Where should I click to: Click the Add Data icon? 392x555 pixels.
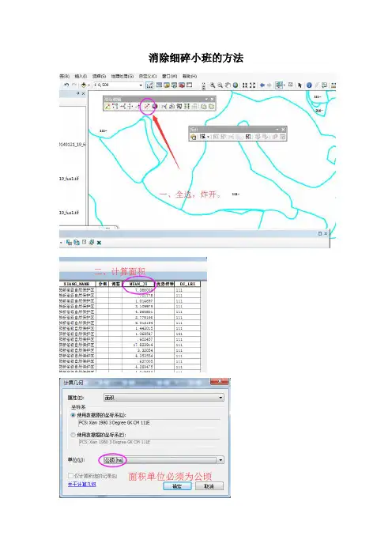pyautogui.click(x=84, y=85)
